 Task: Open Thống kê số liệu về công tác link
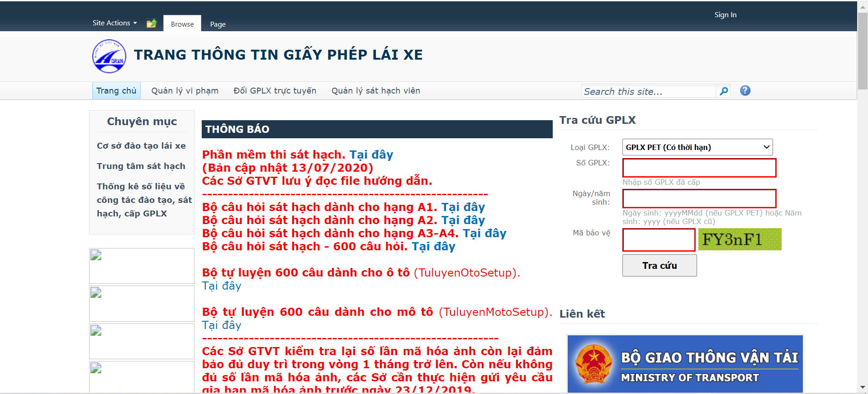[x=144, y=200]
